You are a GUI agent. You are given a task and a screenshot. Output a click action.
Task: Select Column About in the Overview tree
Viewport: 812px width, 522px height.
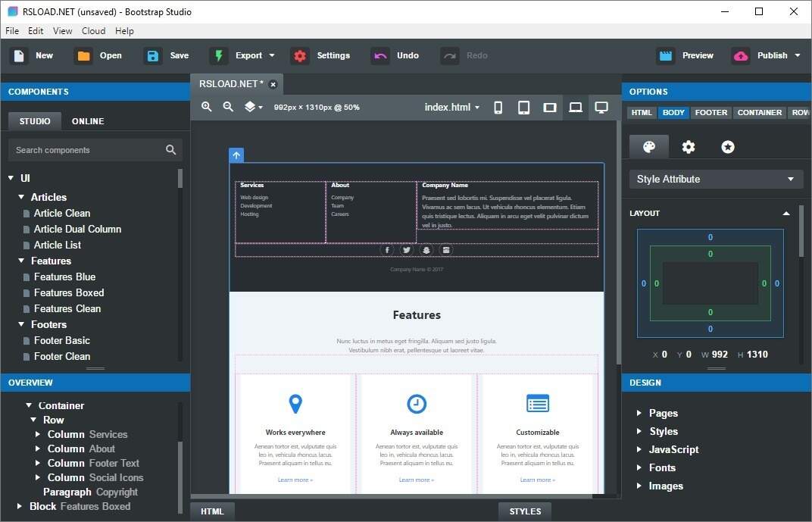tap(81, 449)
